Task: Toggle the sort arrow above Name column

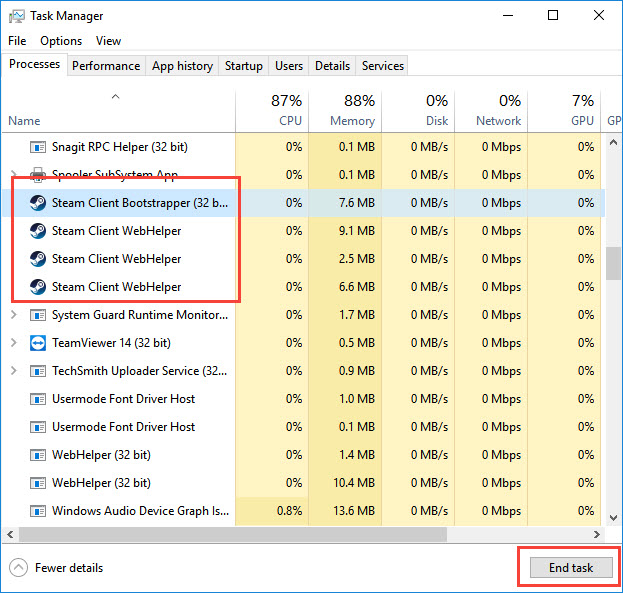Action: click(115, 97)
